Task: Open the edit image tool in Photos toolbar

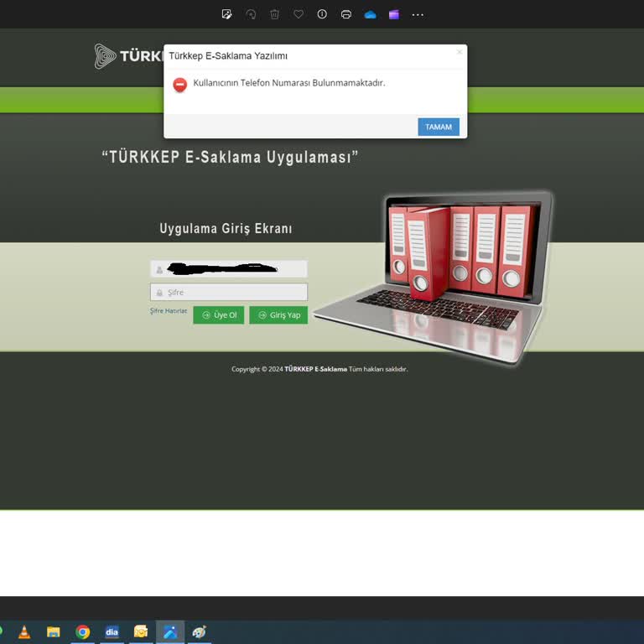Action: (226, 14)
